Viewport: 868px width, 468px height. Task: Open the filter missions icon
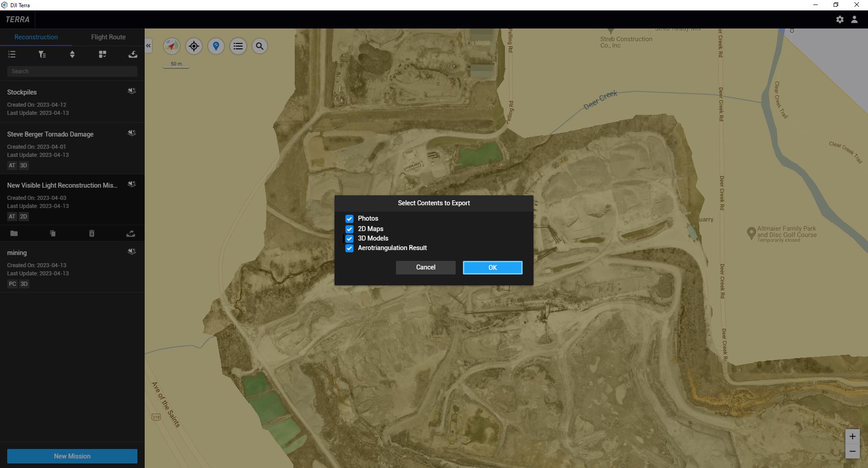click(x=42, y=54)
